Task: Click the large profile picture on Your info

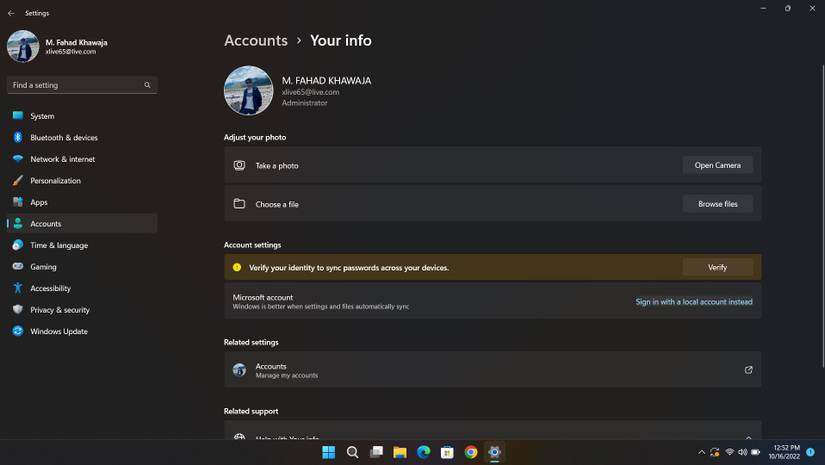Action: pos(248,90)
